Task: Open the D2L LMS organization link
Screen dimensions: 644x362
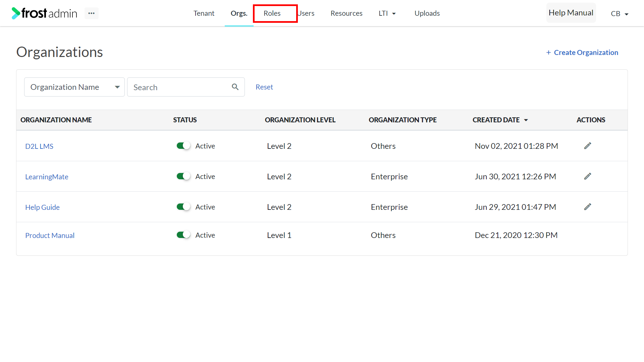Action: click(x=39, y=146)
